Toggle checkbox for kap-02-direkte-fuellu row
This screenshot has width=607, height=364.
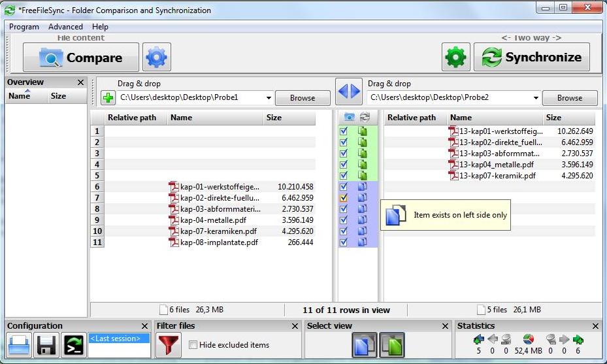click(344, 198)
